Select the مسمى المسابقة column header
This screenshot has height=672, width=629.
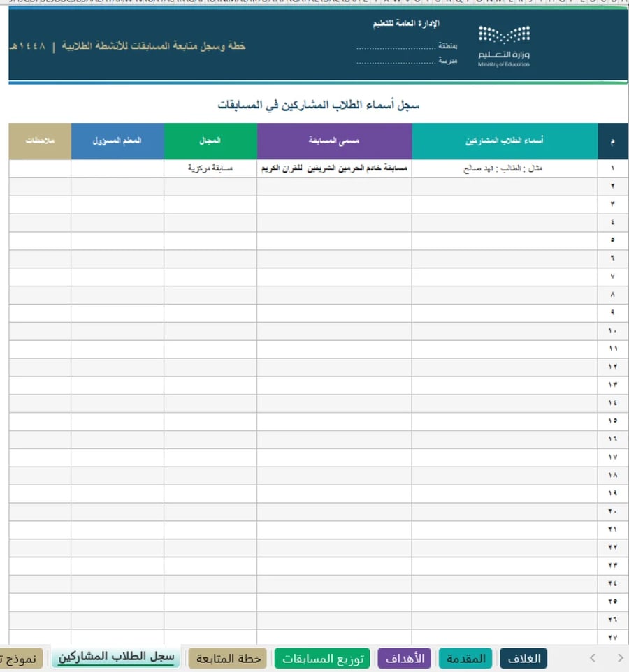[335, 141]
